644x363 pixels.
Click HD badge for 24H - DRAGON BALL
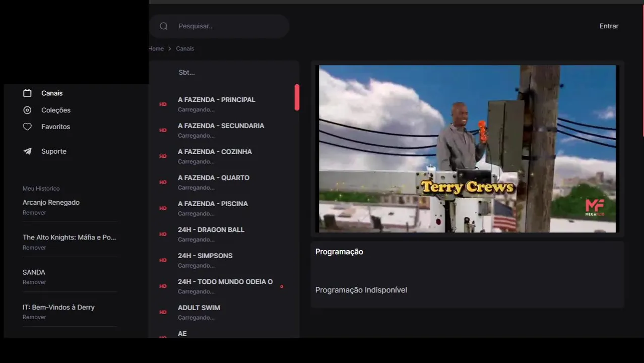[x=163, y=234]
